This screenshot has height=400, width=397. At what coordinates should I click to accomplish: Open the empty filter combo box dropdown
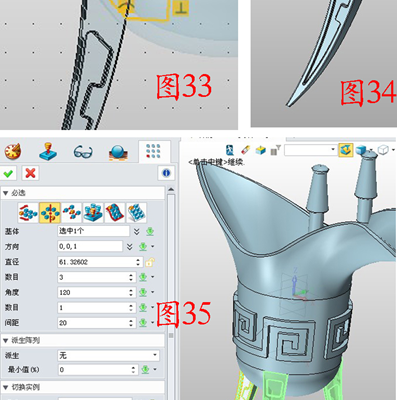[x=333, y=150]
